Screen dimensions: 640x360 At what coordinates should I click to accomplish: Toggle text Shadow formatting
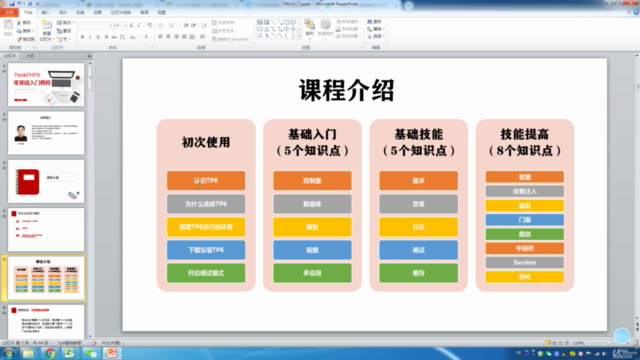click(x=106, y=37)
